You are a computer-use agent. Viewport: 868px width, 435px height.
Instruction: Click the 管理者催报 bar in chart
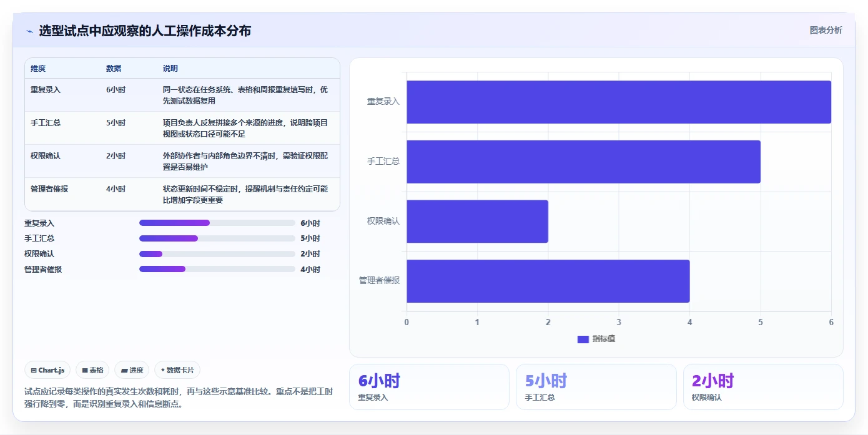548,281
